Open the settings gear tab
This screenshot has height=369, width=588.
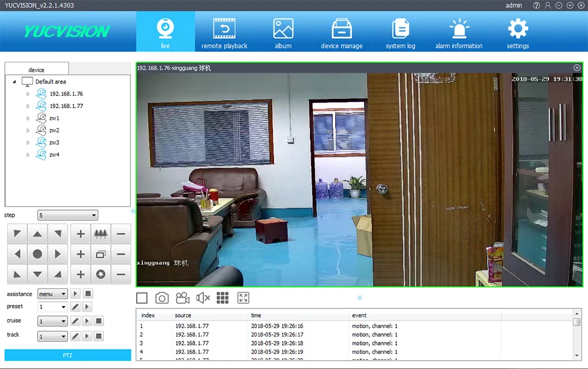point(518,32)
